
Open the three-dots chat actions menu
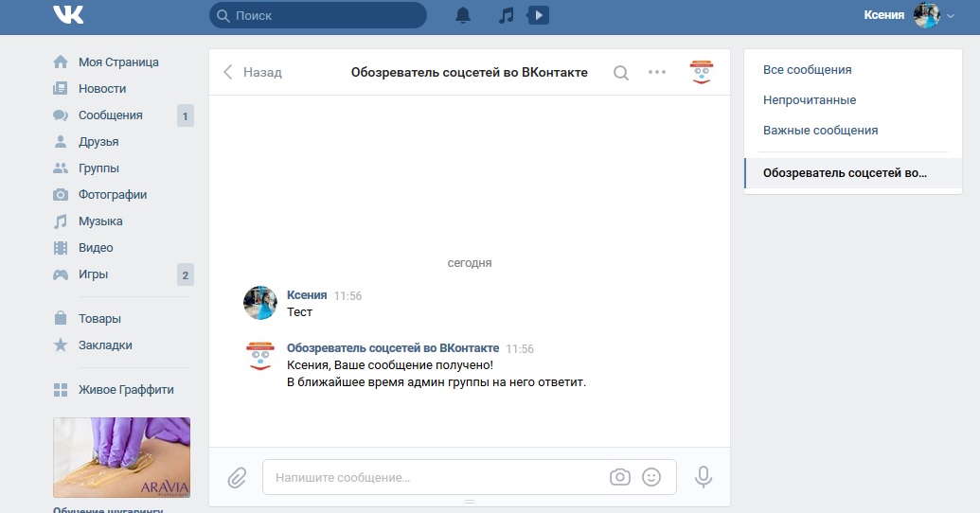point(657,72)
